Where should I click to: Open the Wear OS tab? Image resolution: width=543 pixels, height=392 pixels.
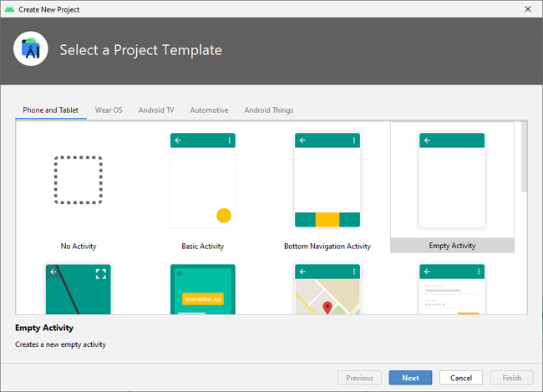[x=109, y=110]
